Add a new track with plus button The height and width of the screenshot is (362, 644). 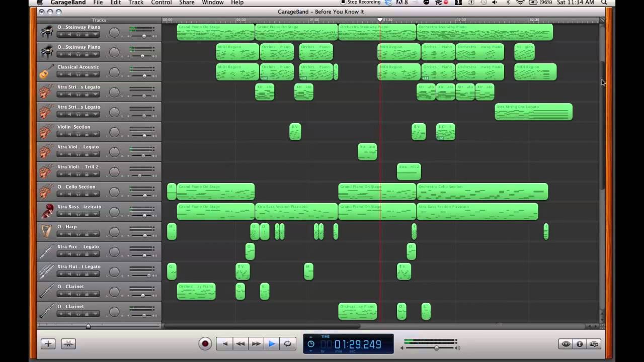tap(48, 344)
